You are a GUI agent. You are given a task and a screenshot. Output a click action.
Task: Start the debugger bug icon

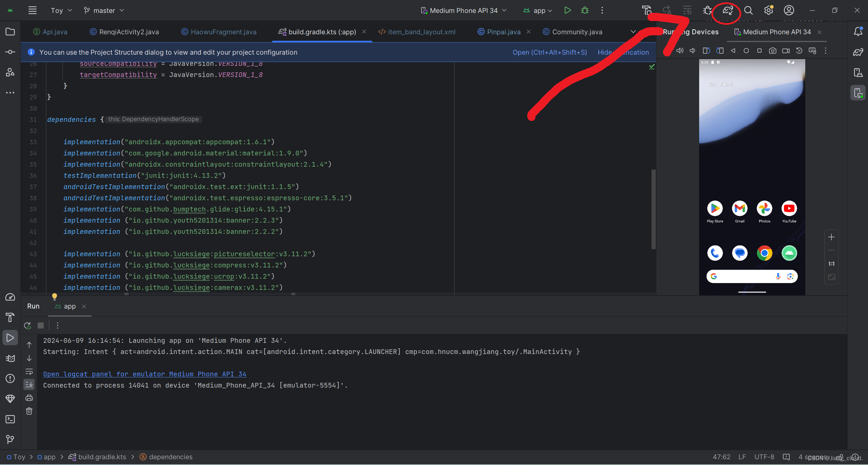click(585, 10)
